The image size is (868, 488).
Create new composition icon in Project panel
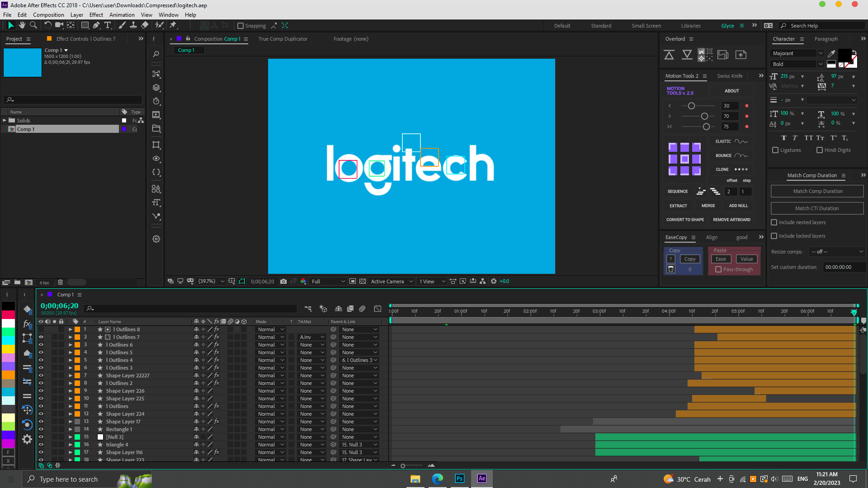28,282
